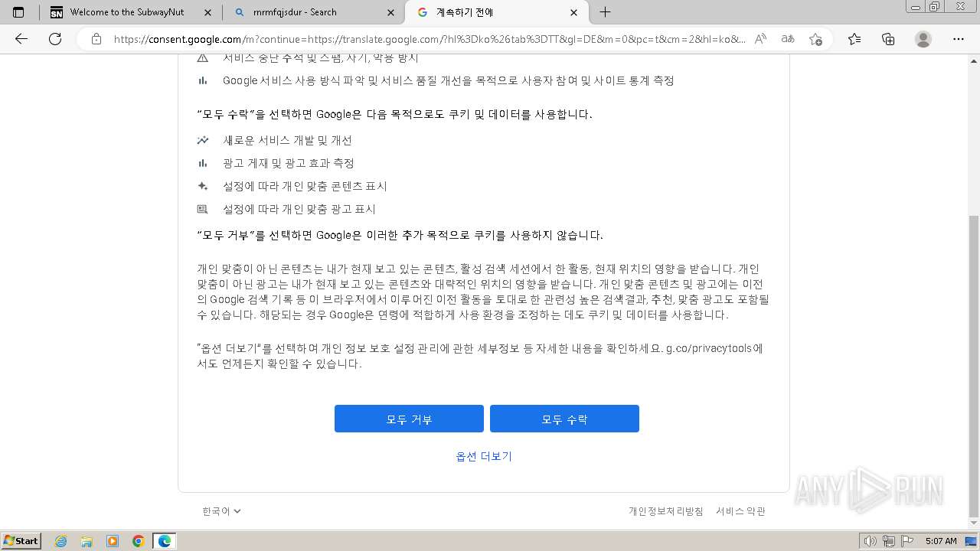Open the network tray icon
Screen dimensions: 980x551
889,541
